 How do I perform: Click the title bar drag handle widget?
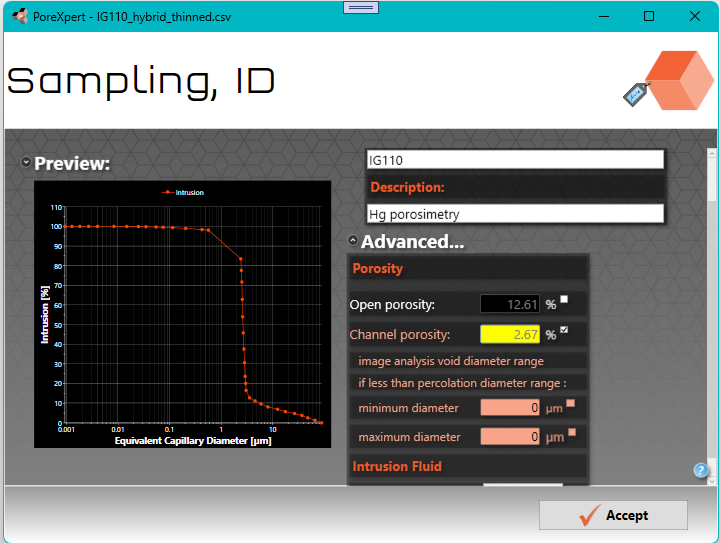pyautogui.click(x=361, y=7)
